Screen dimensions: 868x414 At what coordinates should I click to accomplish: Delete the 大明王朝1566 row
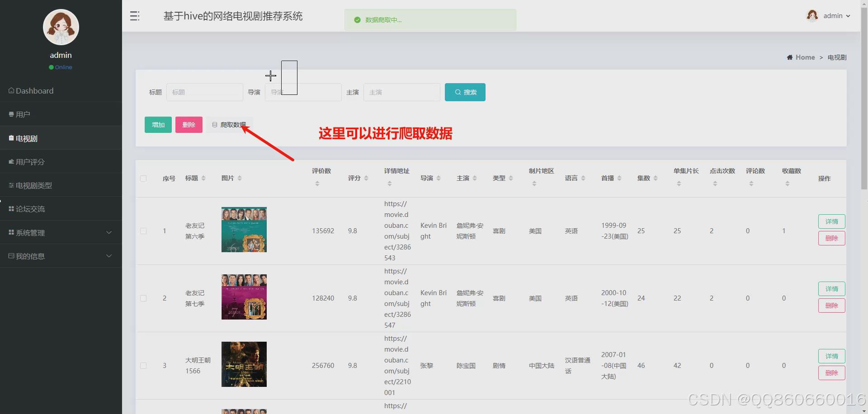tap(832, 373)
